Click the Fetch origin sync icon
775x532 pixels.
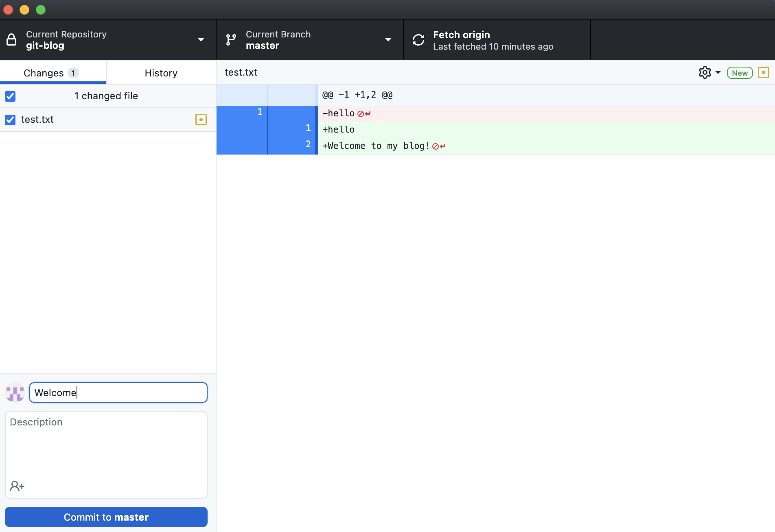coord(418,40)
